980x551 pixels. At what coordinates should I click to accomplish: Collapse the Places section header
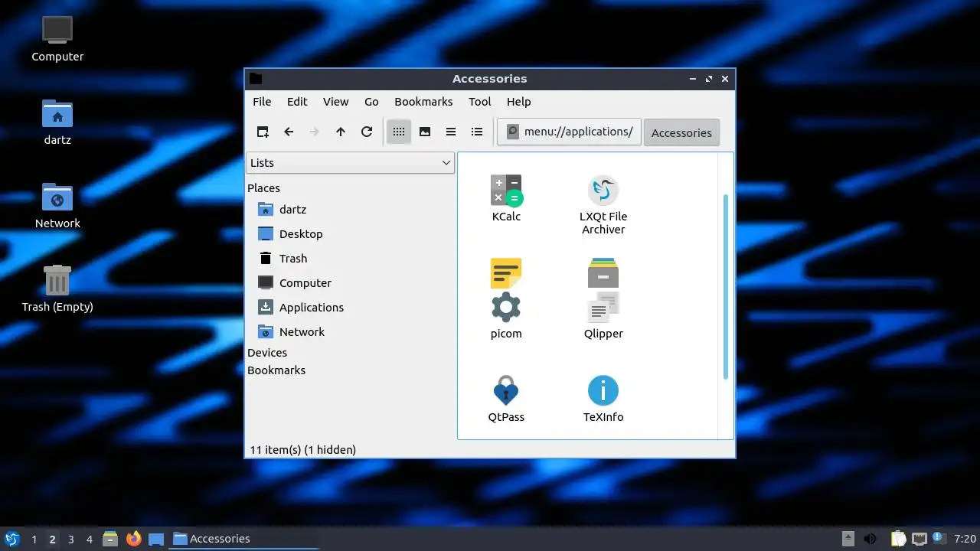[263, 187]
